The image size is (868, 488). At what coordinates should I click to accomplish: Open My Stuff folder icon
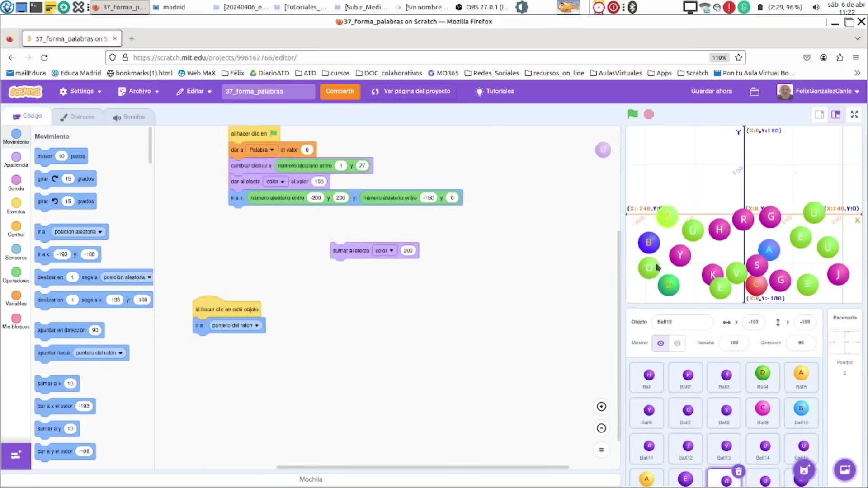click(x=755, y=91)
